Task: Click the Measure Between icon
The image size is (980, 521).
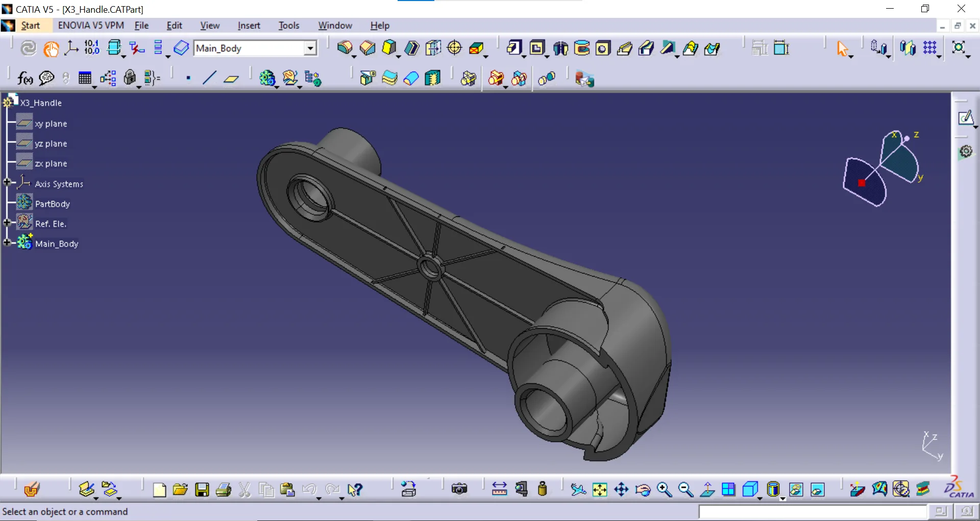Action: tap(499, 489)
